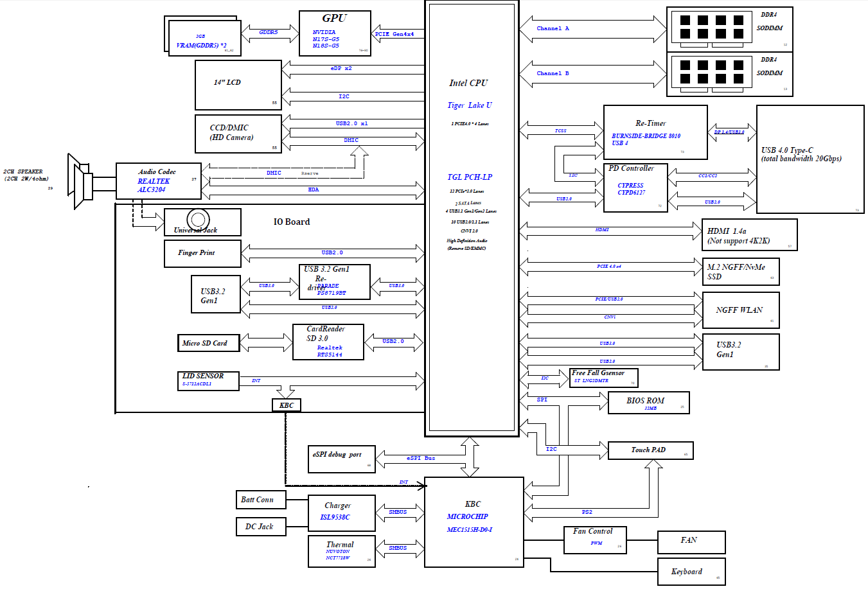868x589 pixels.
Task: Click the Fan Control PWM block
Action: click(x=594, y=540)
